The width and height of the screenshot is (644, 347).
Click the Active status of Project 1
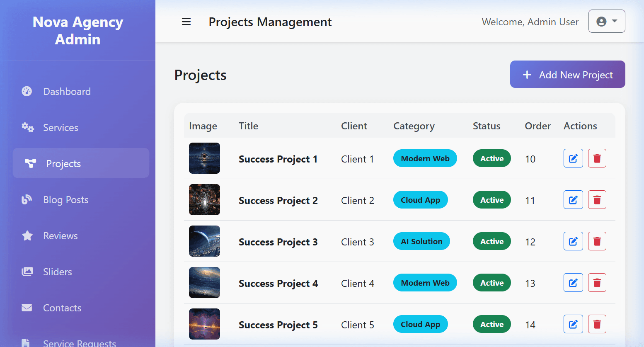492,158
